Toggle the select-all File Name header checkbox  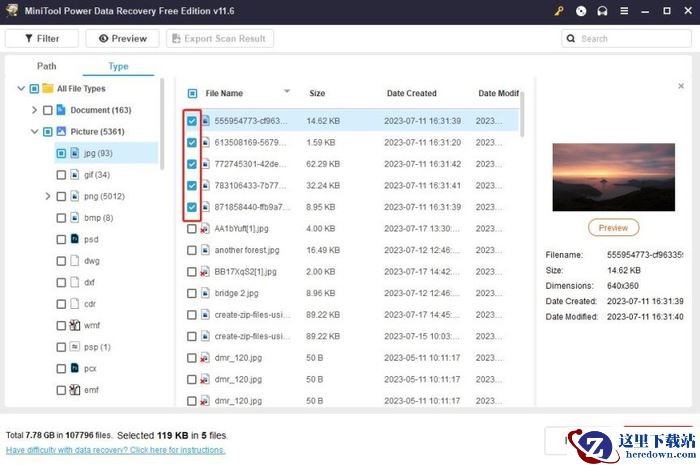tap(192, 93)
